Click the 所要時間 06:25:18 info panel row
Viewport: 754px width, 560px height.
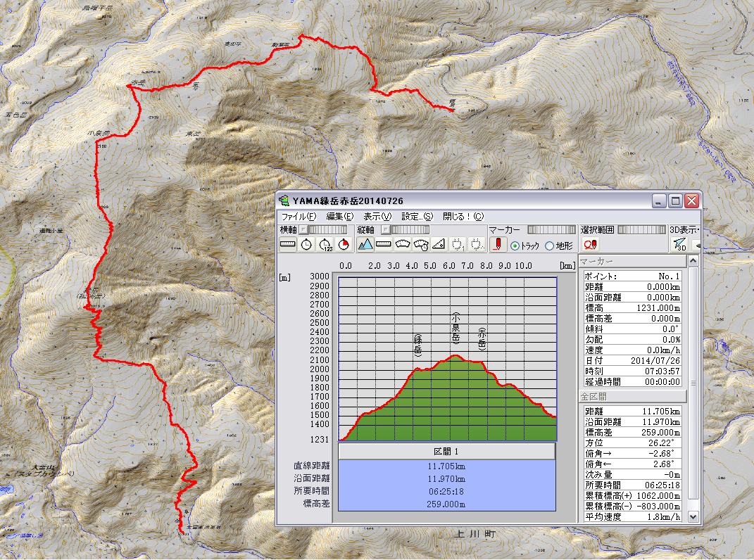pos(632,485)
